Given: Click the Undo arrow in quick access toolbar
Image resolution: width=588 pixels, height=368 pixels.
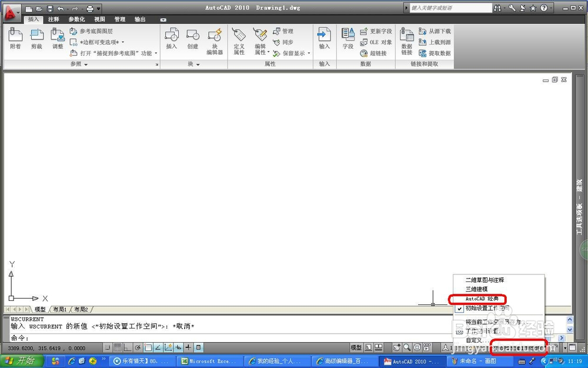Looking at the screenshot, I should pos(61,8).
